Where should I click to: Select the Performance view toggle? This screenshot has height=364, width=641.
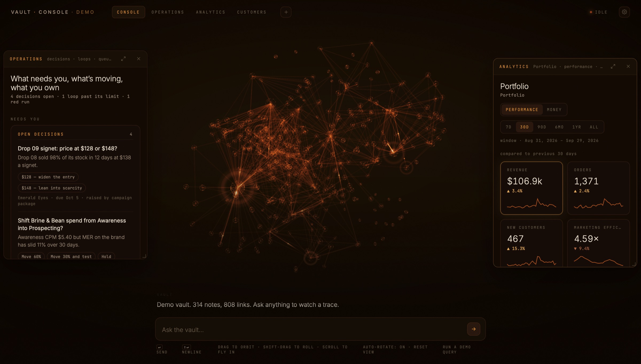pyautogui.click(x=522, y=109)
